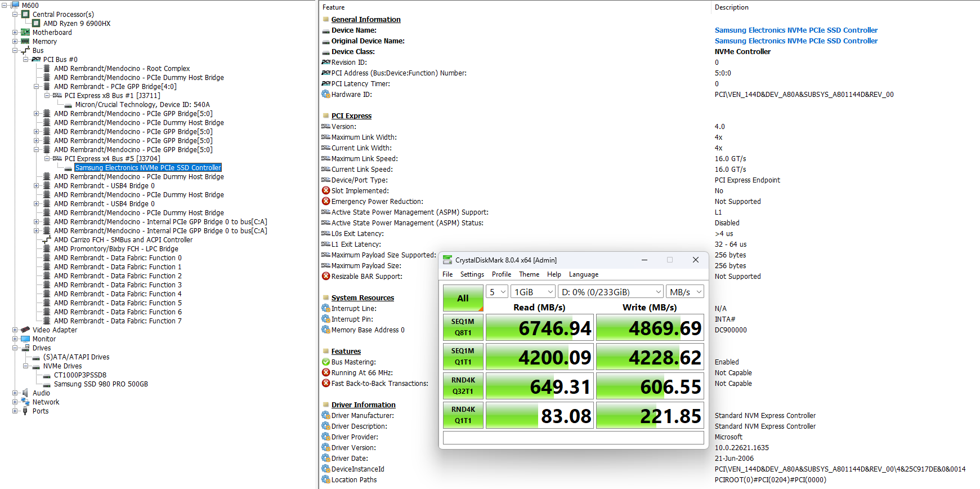The width and height of the screenshot is (980, 489).
Task: Start the SEQ1M Q1T1 test
Action: 463,357
